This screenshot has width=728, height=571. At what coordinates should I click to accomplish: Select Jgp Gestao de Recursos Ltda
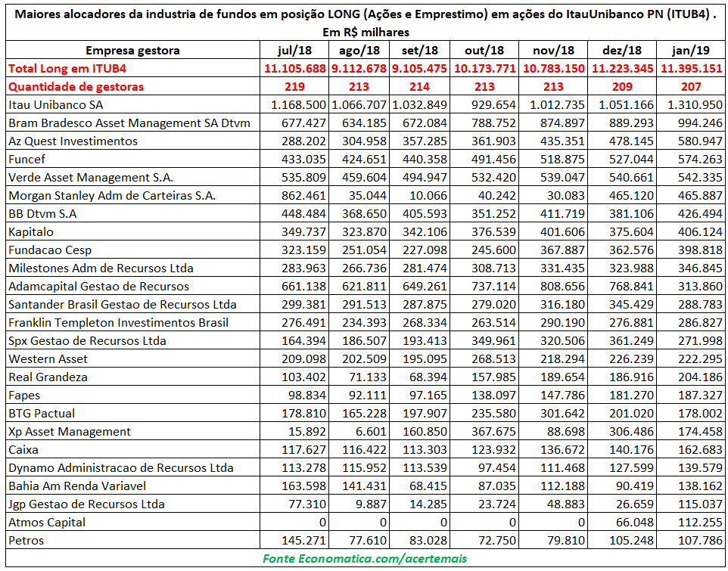pyautogui.click(x=86, y=504)
